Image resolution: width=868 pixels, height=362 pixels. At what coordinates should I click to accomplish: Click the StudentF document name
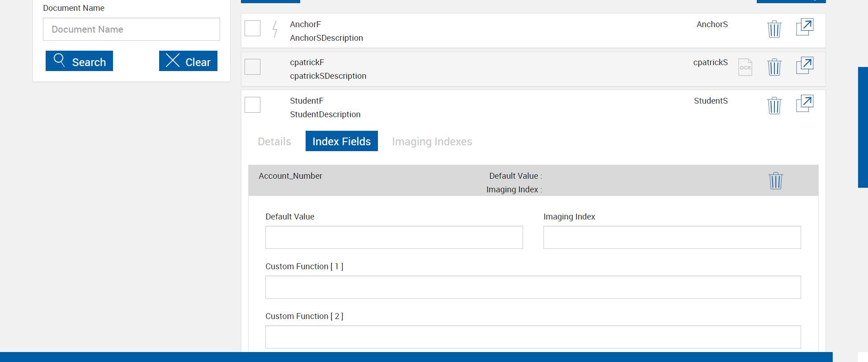[x=307, y=101]
